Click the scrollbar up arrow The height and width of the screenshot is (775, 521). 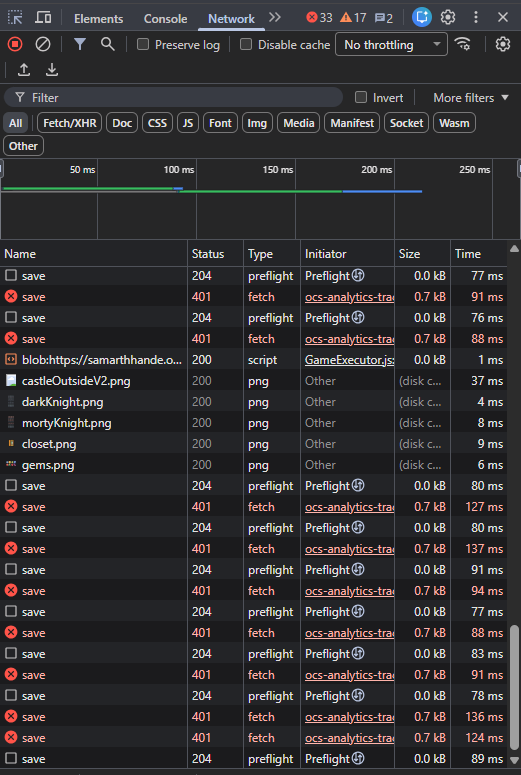click(x=514, y=249)
